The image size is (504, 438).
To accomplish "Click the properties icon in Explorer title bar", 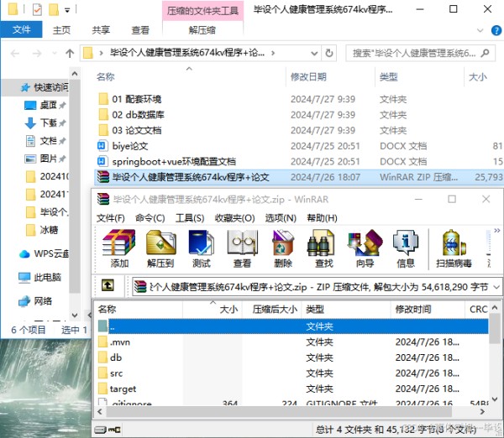I will point(37,9).
